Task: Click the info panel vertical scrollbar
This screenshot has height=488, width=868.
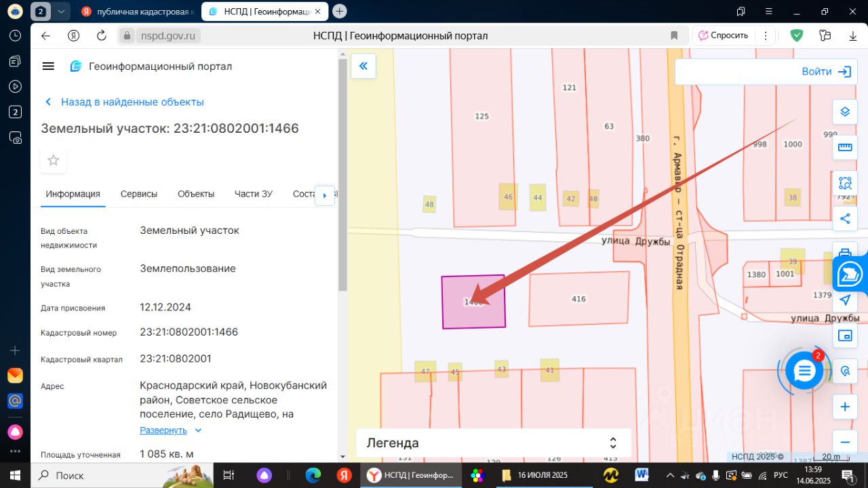Action: (342, 176)
